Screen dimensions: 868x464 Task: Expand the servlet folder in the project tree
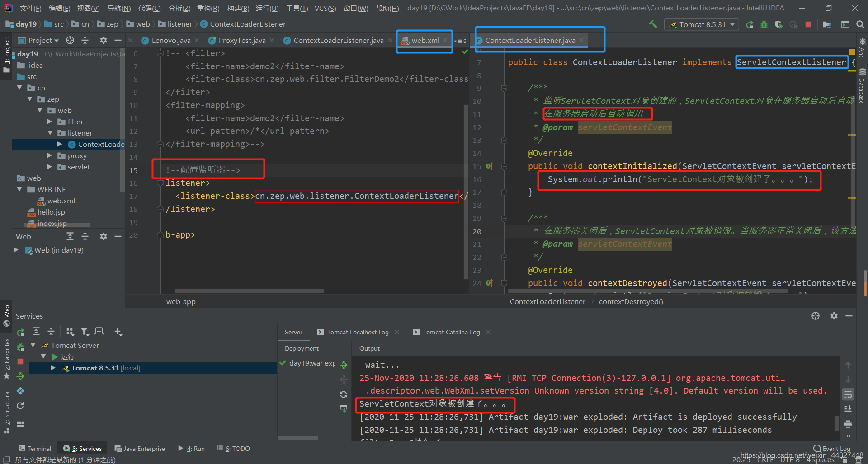tap(50, 167)
